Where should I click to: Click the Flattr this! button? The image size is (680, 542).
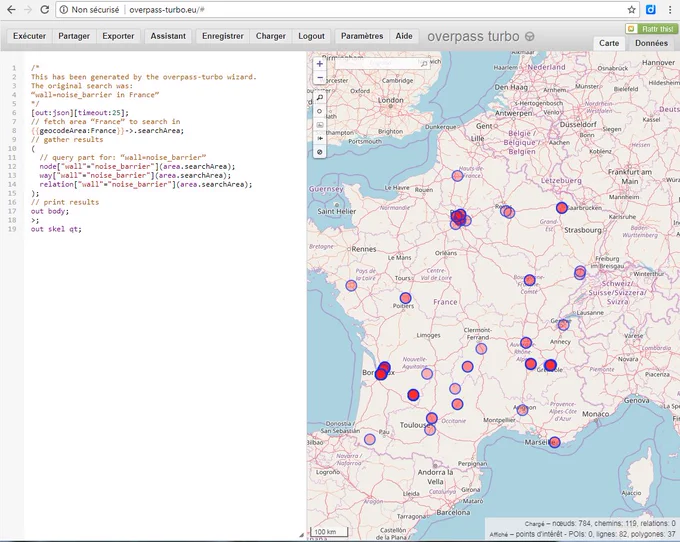651,29
